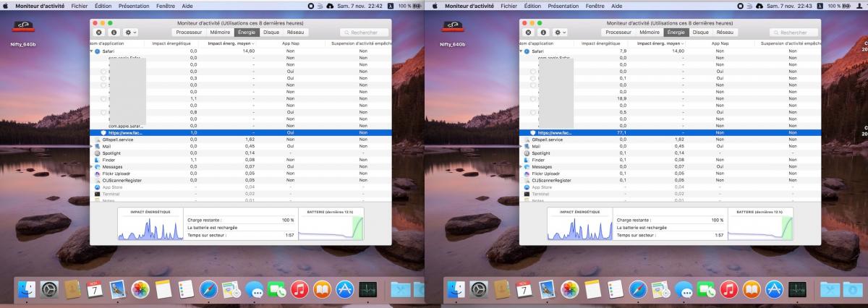
Task: Select Flickr Uploadr row in the 22:42 window
Action: [240, 174]
